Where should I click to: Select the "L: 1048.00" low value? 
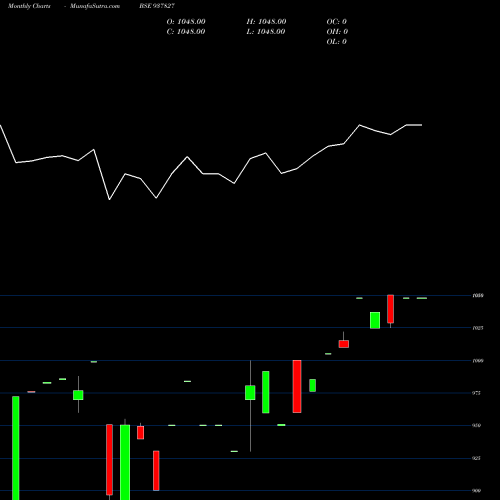pyautogui.click(x=266, y=32)
